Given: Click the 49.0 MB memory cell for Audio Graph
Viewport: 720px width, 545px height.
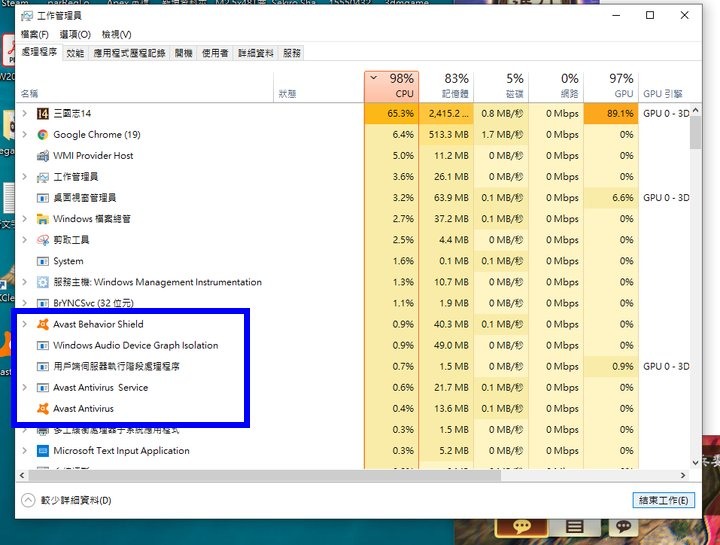Looking at the screenshot, I should tap(446, 345).
